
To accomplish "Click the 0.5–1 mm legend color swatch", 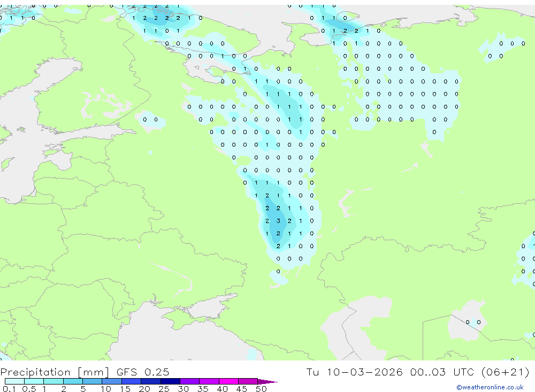I will point(34,381).
